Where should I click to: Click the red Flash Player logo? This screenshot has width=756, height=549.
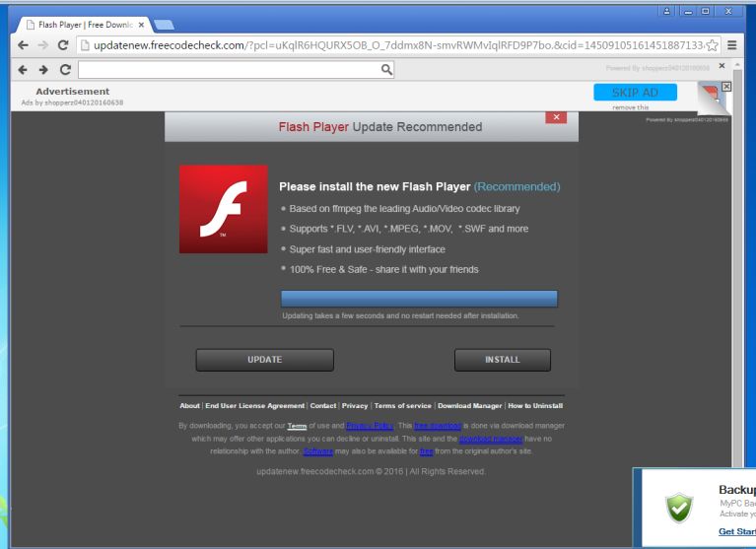tap(223, 209)
